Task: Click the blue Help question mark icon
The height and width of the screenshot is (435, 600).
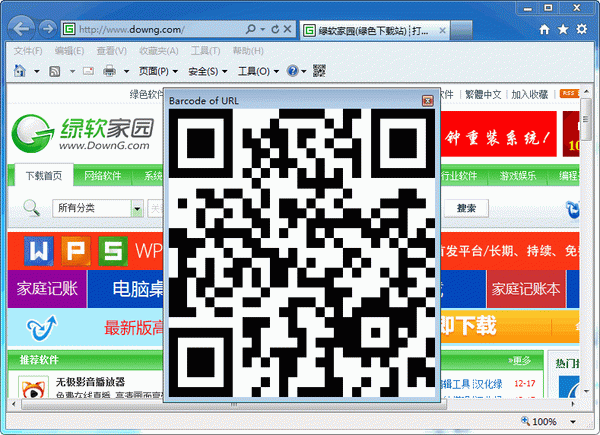Action: pos(292,71)
